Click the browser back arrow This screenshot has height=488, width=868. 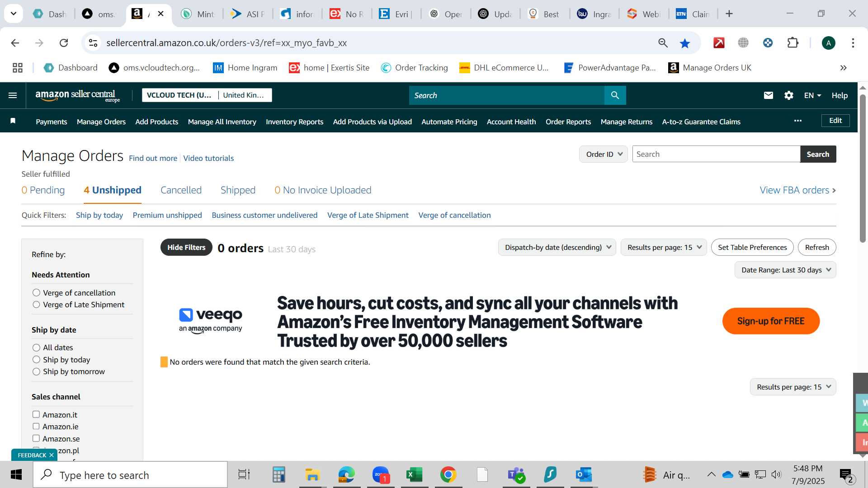(15, 43)
